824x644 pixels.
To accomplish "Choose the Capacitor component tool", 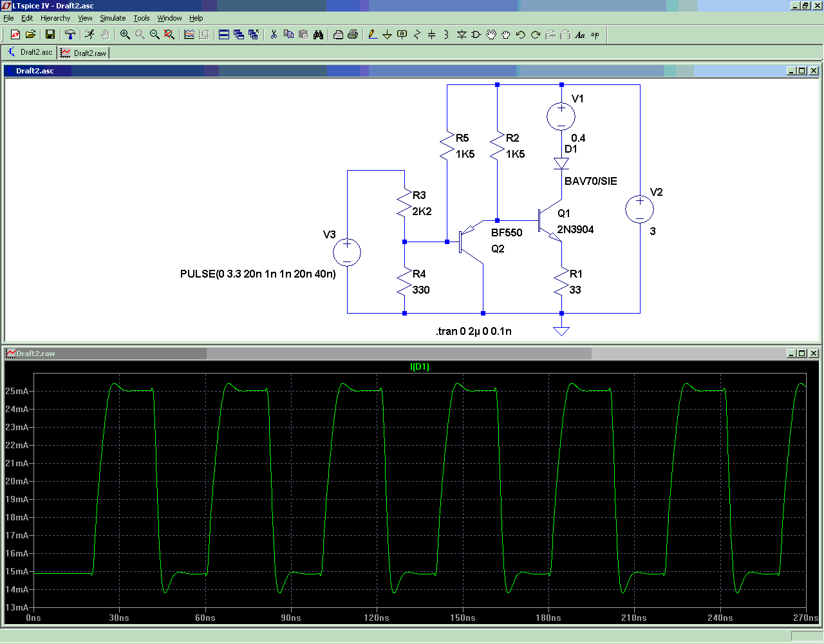I will click(431, 35).
